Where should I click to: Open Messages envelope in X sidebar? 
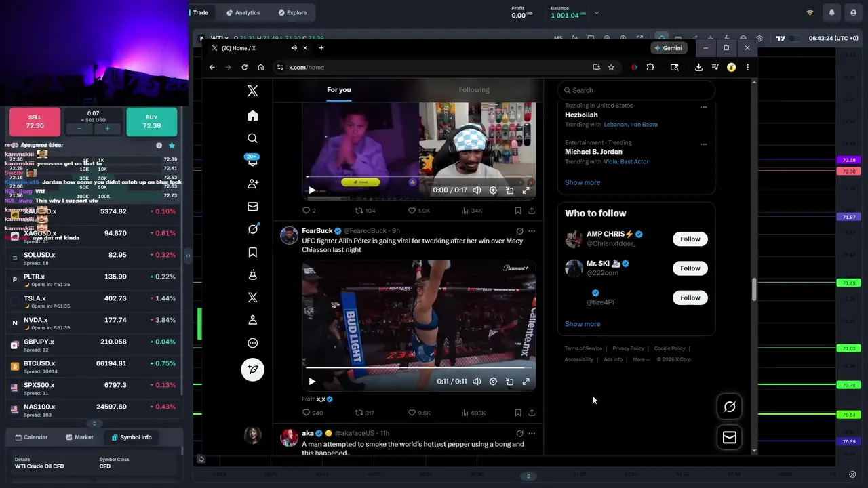[x=252, y=207]
